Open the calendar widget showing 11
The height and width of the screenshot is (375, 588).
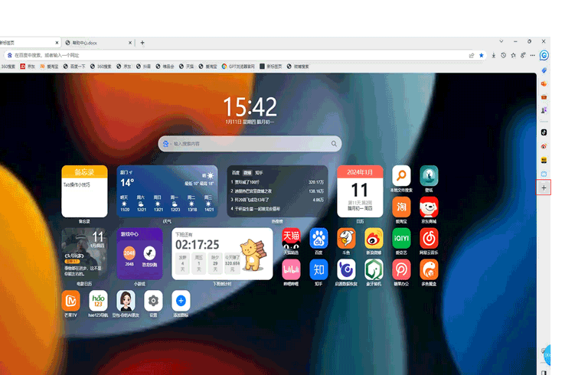tap(360, 191)
